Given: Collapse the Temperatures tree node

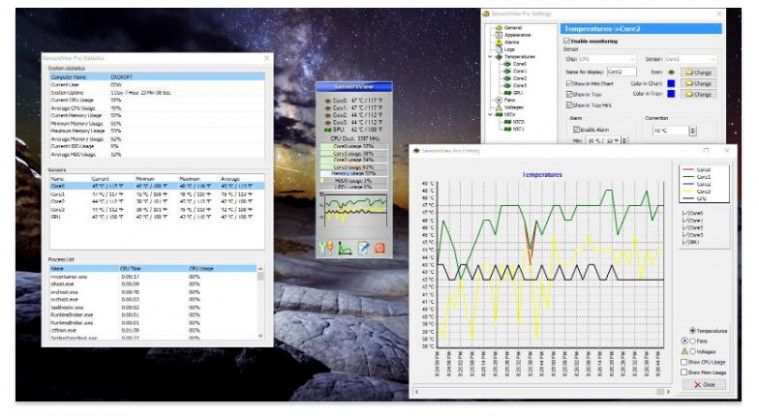Looking at the screenshot, I should tap(489, 57).
